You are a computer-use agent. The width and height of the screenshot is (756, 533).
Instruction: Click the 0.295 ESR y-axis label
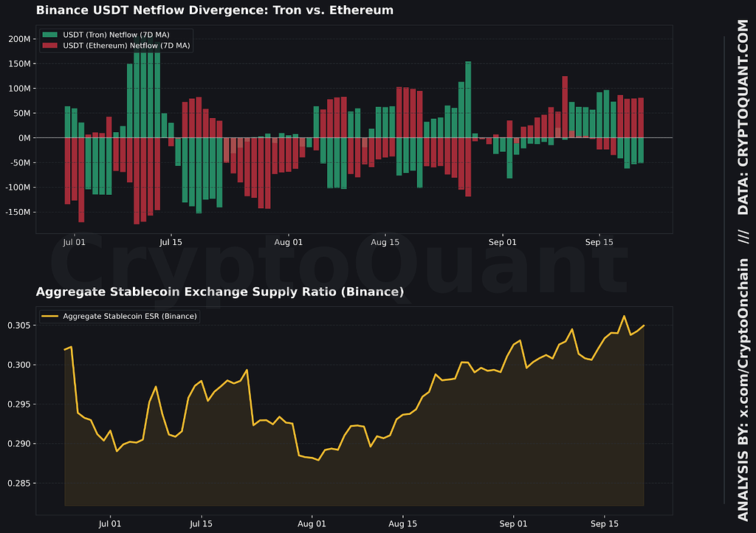tap(18, 405)
